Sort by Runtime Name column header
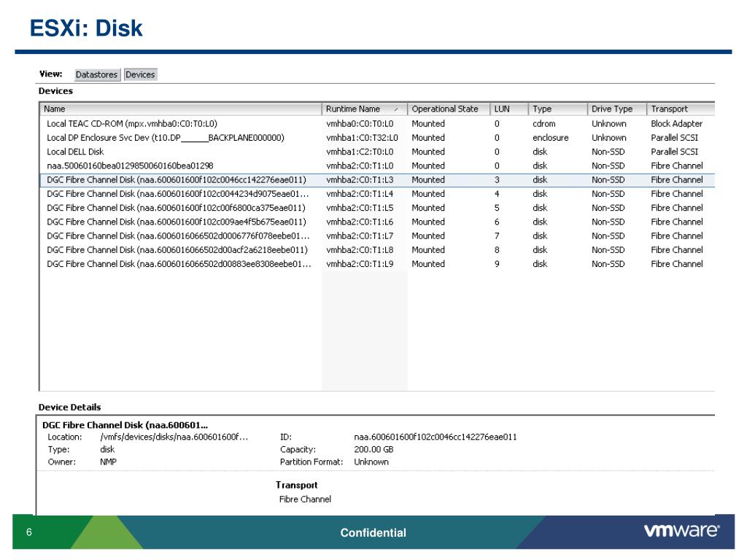 click(365, 109)
